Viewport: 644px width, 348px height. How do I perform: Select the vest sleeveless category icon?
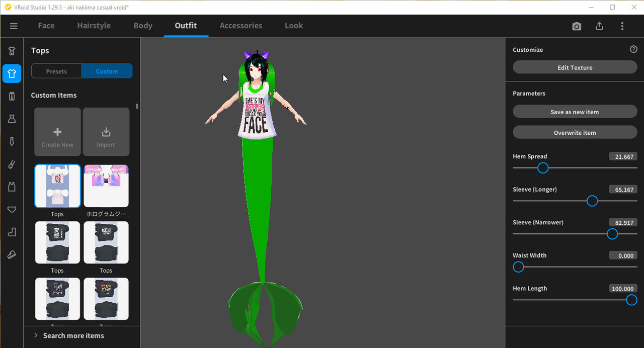click(12, 187)
